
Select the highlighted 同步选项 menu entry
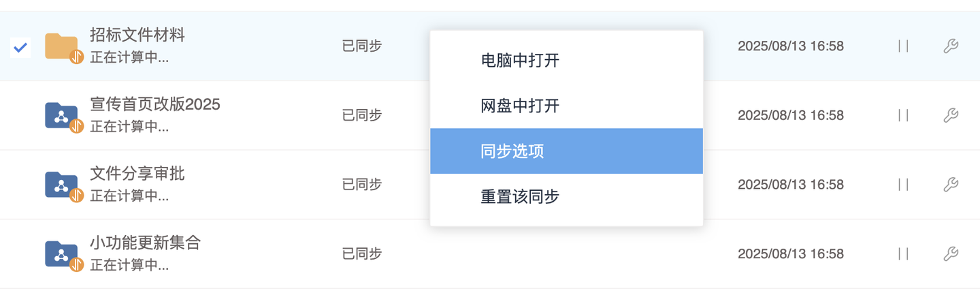(x=566, y=151)
